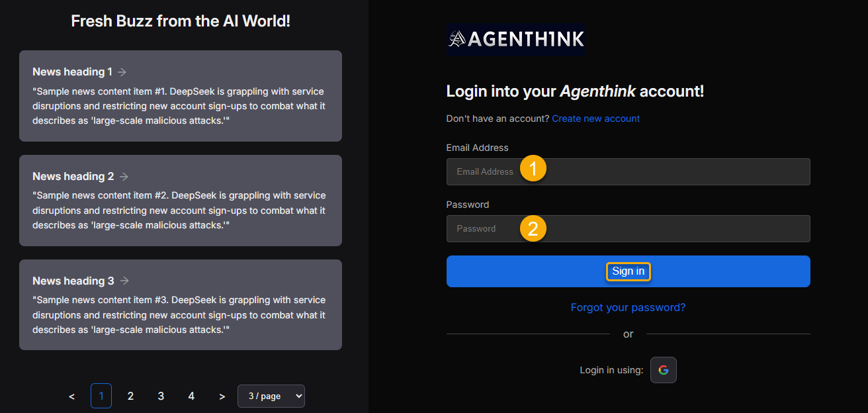Open pagination page 4
The image size is (868, 413).
[191, 396]
